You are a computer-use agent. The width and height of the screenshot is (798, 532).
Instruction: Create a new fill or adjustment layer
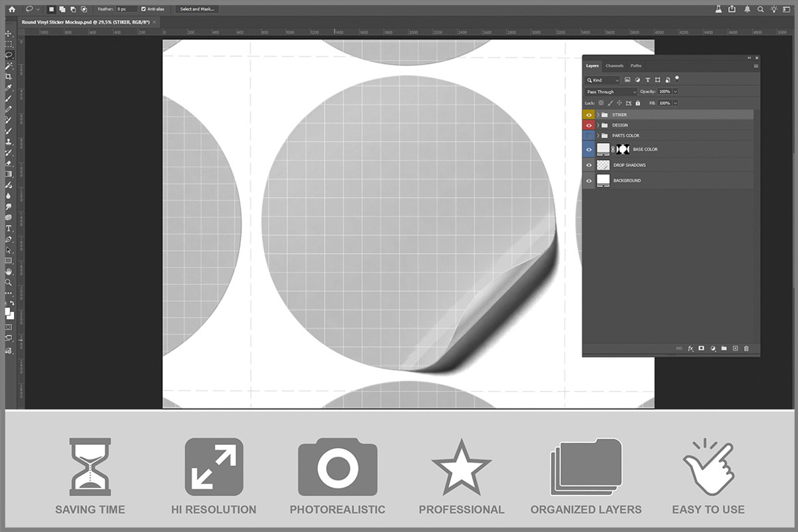[x=713, y=348]
